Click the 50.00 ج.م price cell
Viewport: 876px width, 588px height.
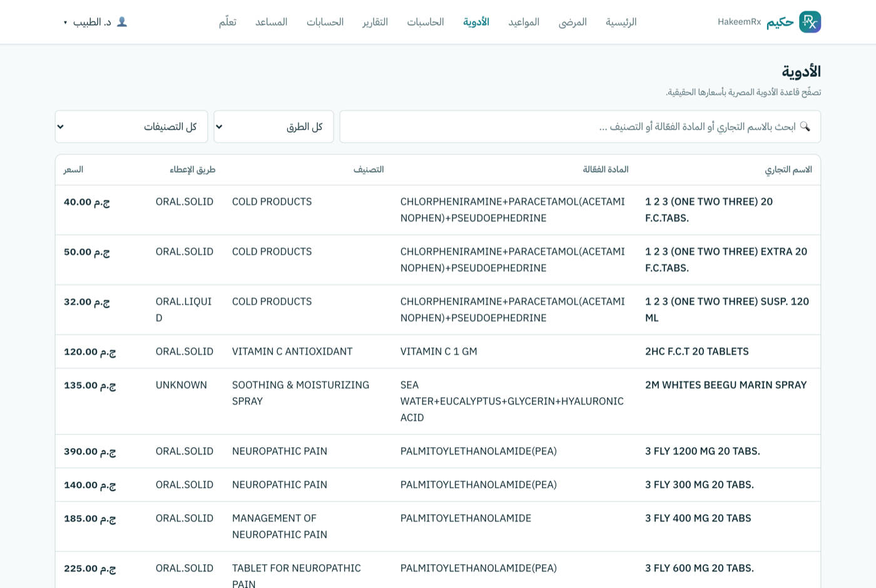(x=87, y=252)
